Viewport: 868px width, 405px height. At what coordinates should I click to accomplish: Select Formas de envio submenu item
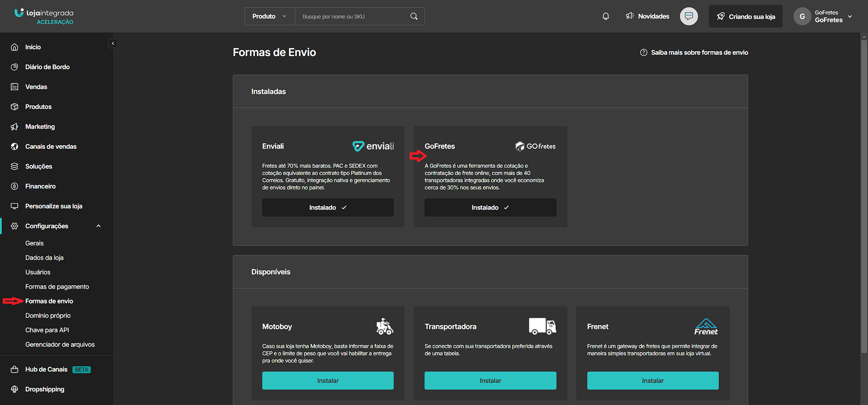click(49, 301)
